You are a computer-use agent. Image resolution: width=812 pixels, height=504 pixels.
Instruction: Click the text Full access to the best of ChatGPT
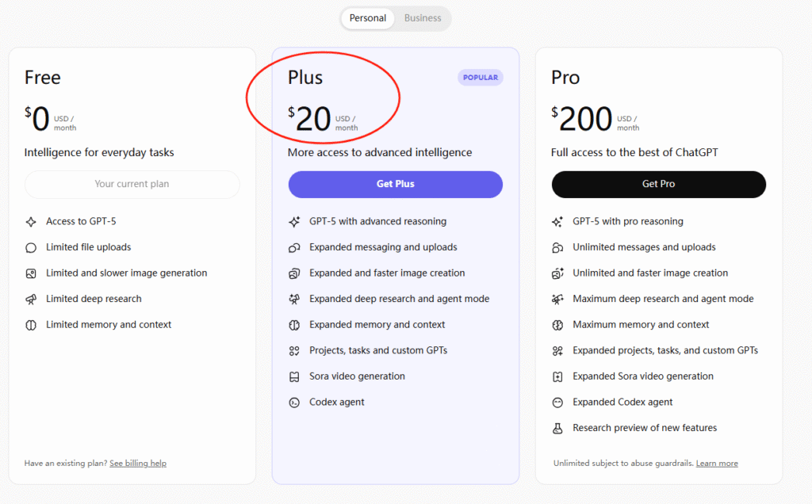coord(634,153)
